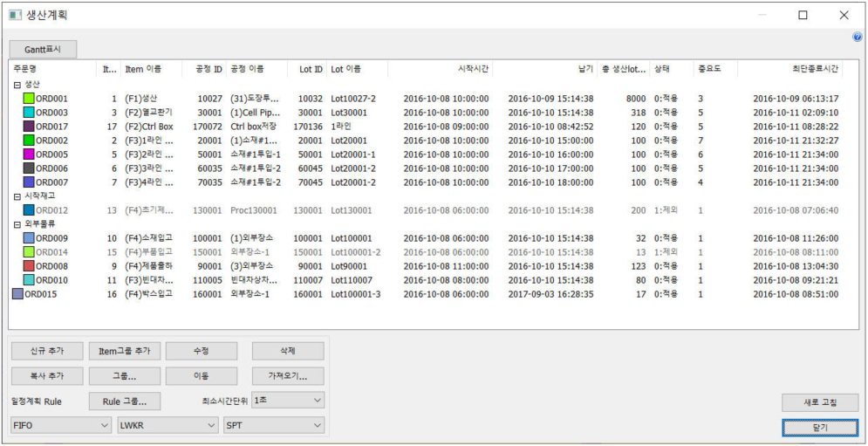Open the FIFO rule dropdown
The image size is (868, 446).
(60, 425)
